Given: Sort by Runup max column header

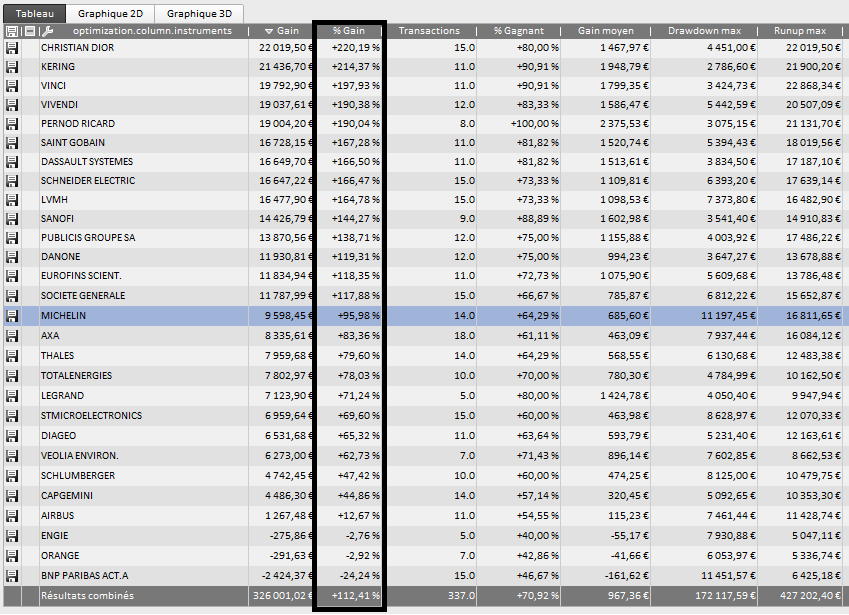Looking at the screenshot, I should [x=800, y=31].
